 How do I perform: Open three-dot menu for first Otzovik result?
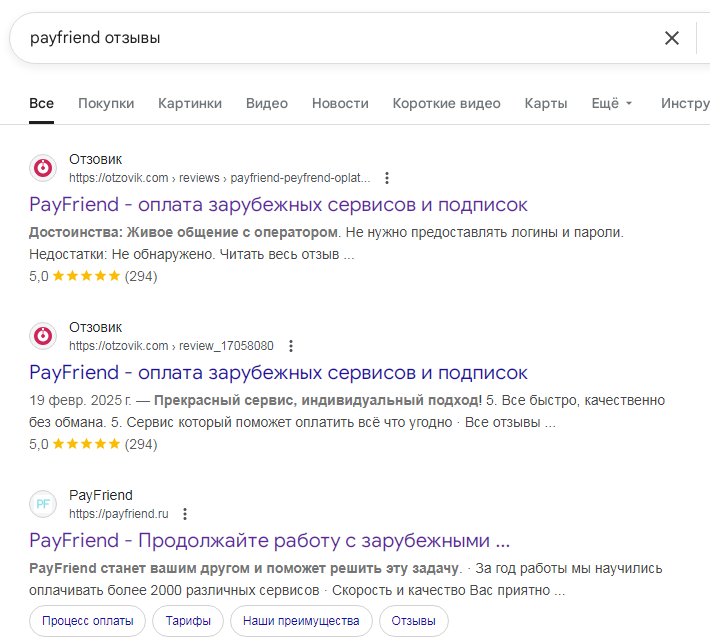pos(387,178)
